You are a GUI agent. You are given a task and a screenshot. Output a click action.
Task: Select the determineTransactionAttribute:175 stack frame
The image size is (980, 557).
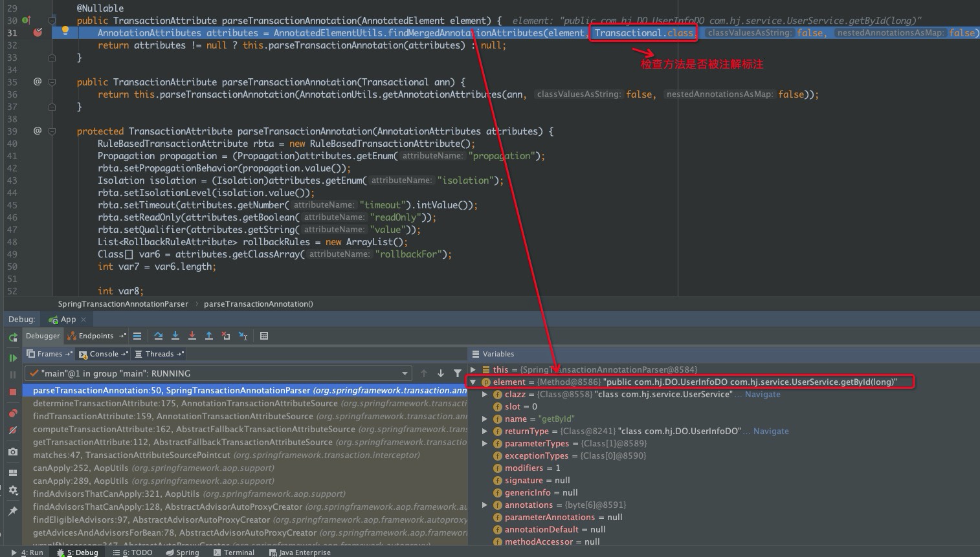click(x=245, y=403)
